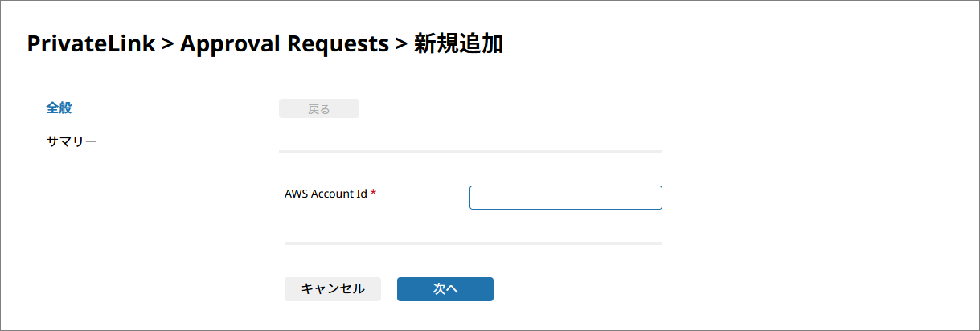Click the divider line above キャンセル
980x331 pixels.
473,243
